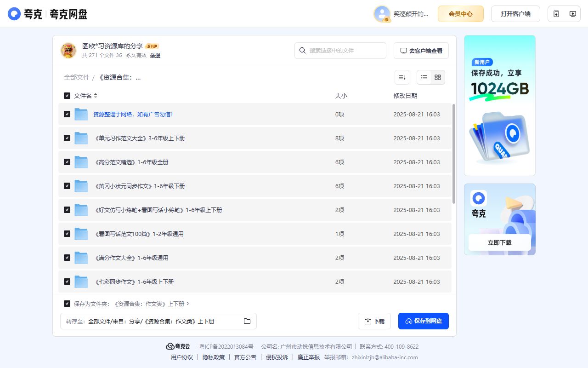Toggle the file name sort arrows
The width and height of the screenshot is (588, 368).
[x=95, y=95]
